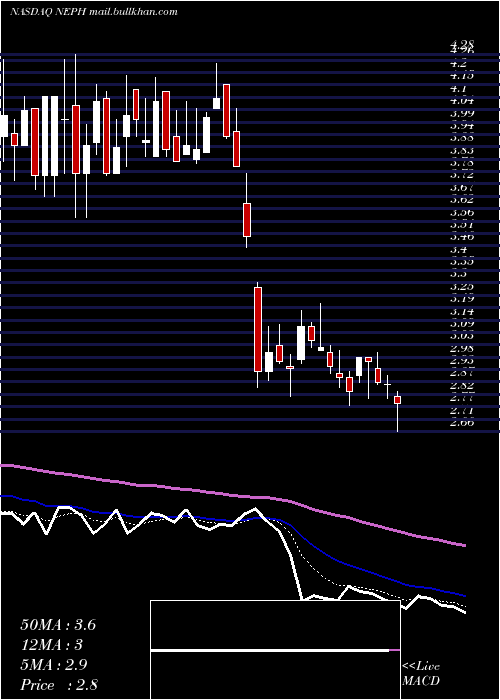
Task: Select the 12MA : 3 legend entry
Action: 52,645
